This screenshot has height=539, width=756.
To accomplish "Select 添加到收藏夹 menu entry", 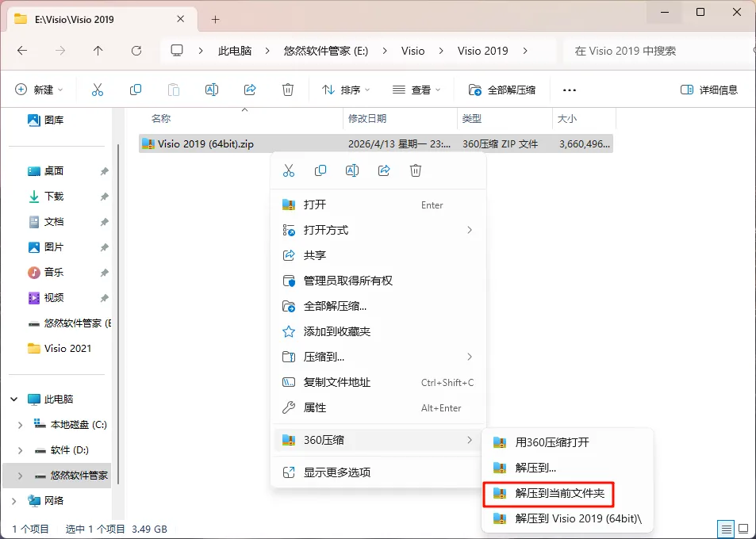I will point(378,331).
